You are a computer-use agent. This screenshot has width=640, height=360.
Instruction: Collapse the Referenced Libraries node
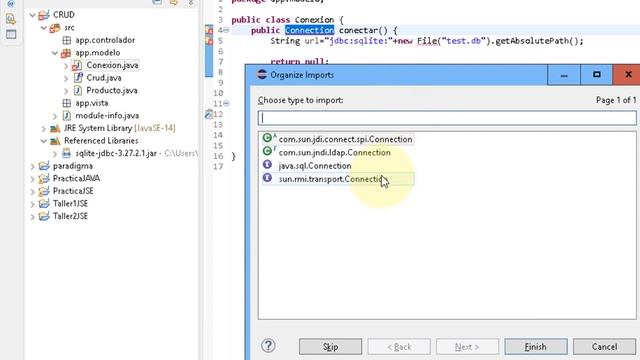click(44, 141)
